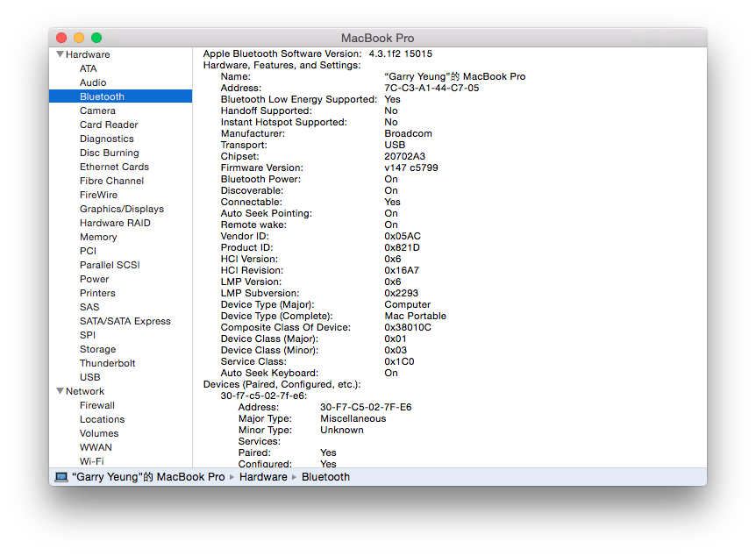The width and height of the screenshot is (756, 556).
Task: Open SATA/SATA Express entry
Action: pyautogui.click(x=125, y=321)
